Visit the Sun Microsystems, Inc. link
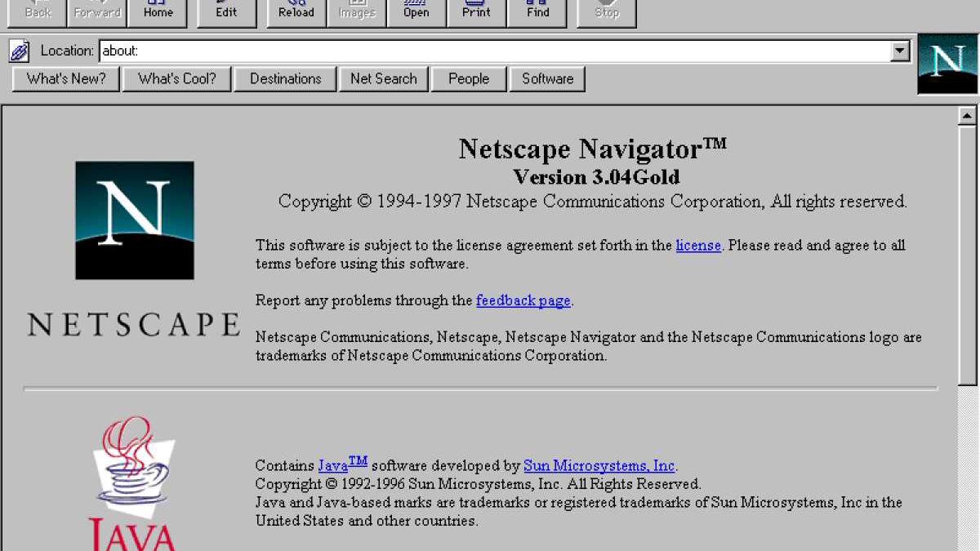Viewport: 980px width, 551px height. point(599,466)
